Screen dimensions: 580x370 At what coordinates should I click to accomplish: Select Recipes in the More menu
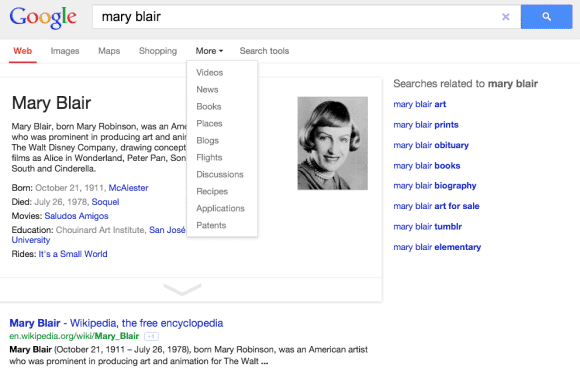click(212, 191)
